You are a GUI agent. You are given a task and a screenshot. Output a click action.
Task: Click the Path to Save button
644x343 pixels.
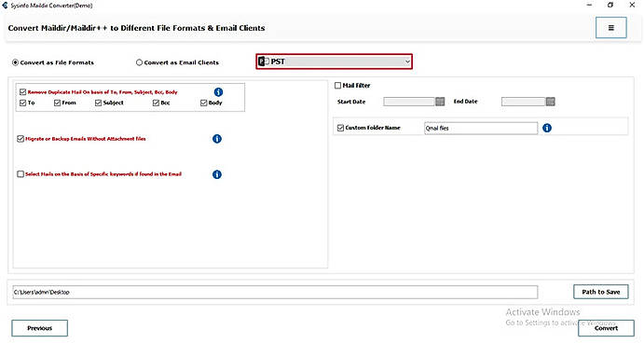tap(601, 292)
